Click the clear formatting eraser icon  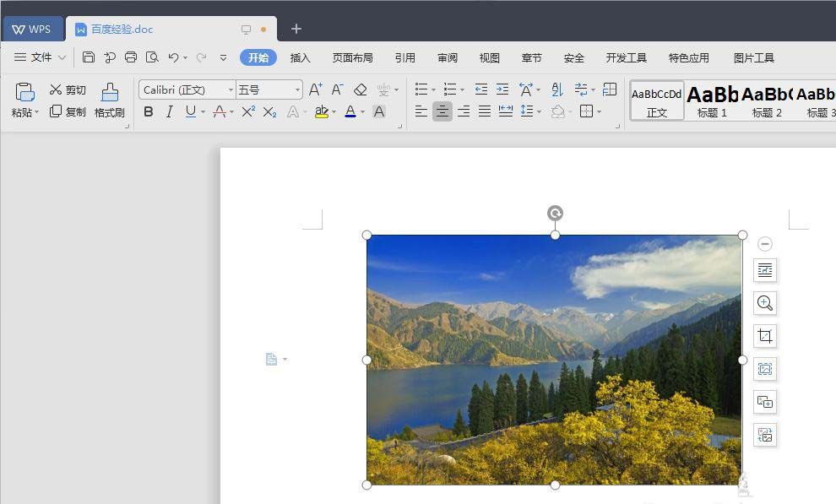pyautogui.click(x=361, y=89)
